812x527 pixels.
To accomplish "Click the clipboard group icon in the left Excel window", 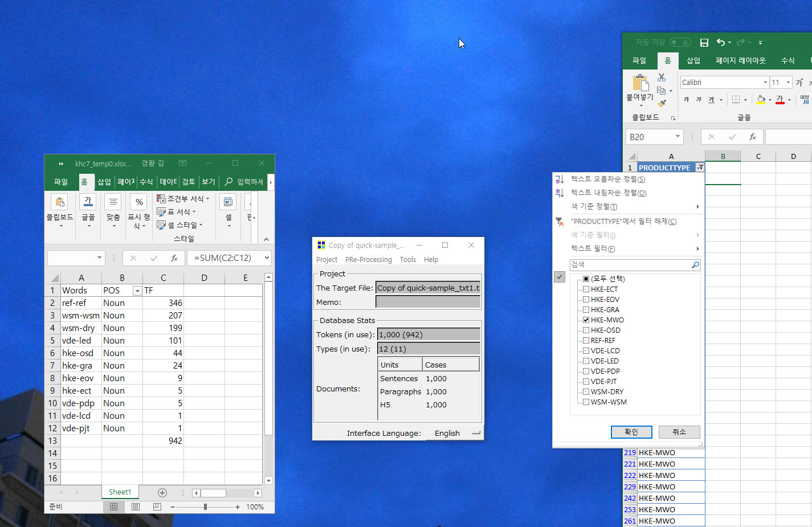I will 60,202.
